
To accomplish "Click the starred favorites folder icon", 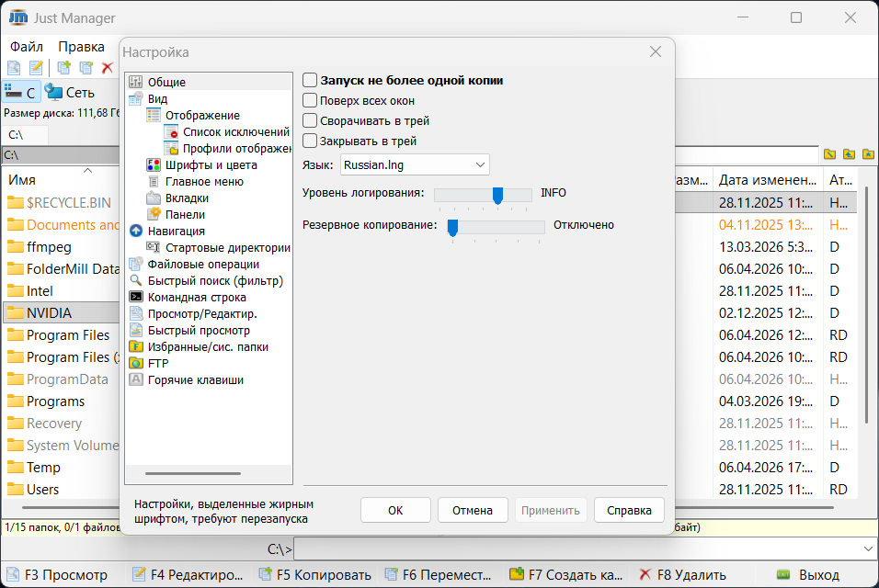I will (x=868, y=154).
